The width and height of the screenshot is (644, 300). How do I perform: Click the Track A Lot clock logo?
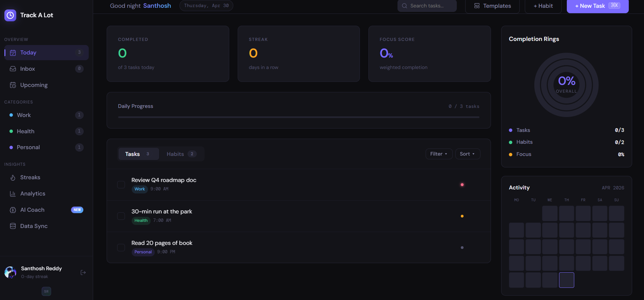tap(10, 15)
